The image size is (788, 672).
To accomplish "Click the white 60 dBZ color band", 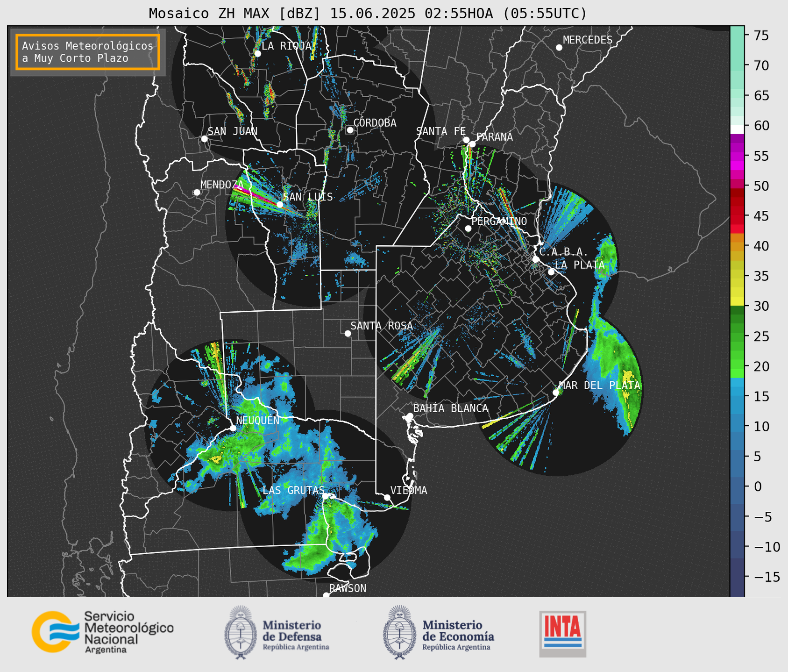I will click(737, 129).
